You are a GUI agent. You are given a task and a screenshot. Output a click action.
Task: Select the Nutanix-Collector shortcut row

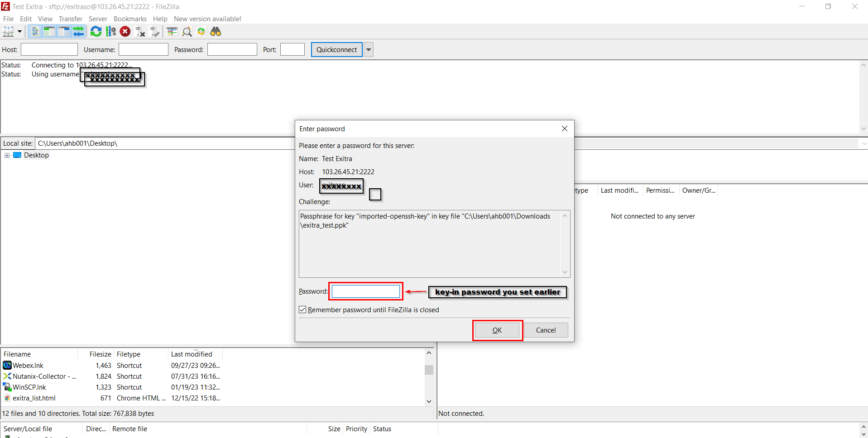(112, 376)
